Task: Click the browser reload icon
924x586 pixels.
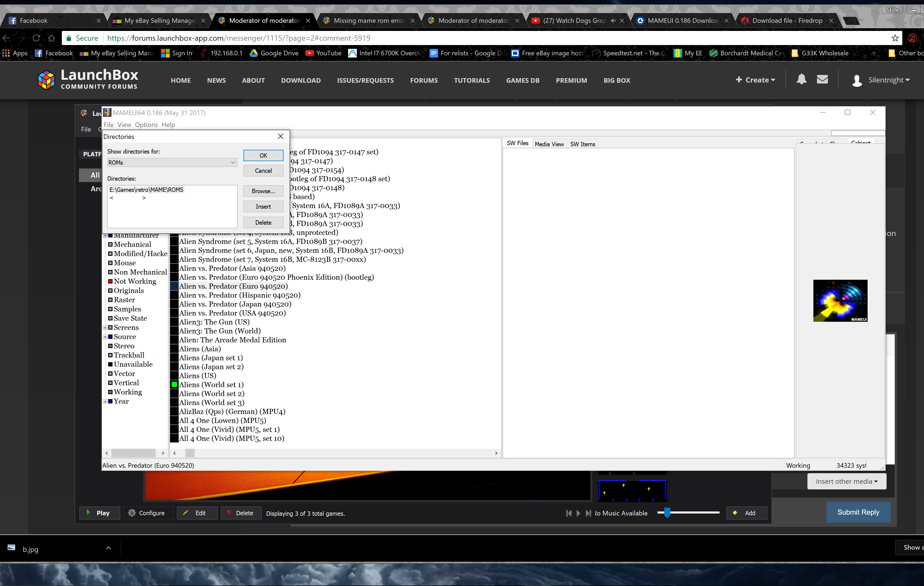Action: [x=36, y=38]
